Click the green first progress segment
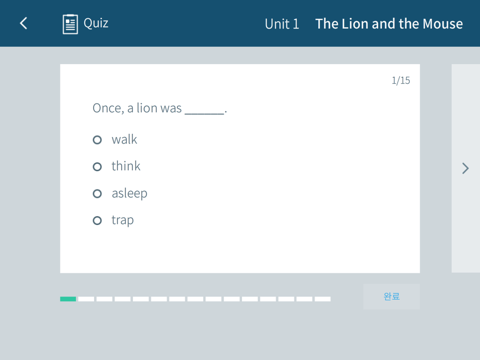The image size is (480, 360). coord(68,299)
